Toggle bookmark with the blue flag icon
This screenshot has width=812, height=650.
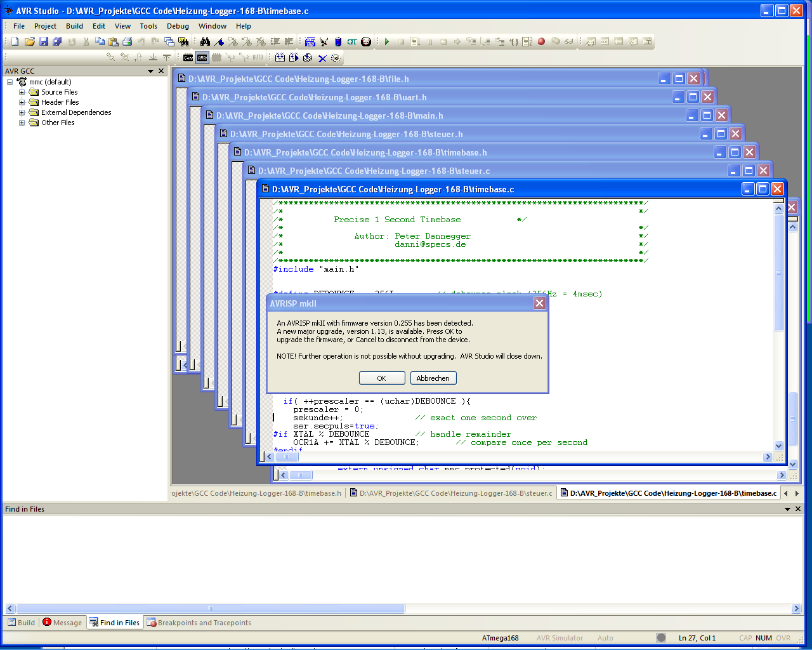coord(219,41)
